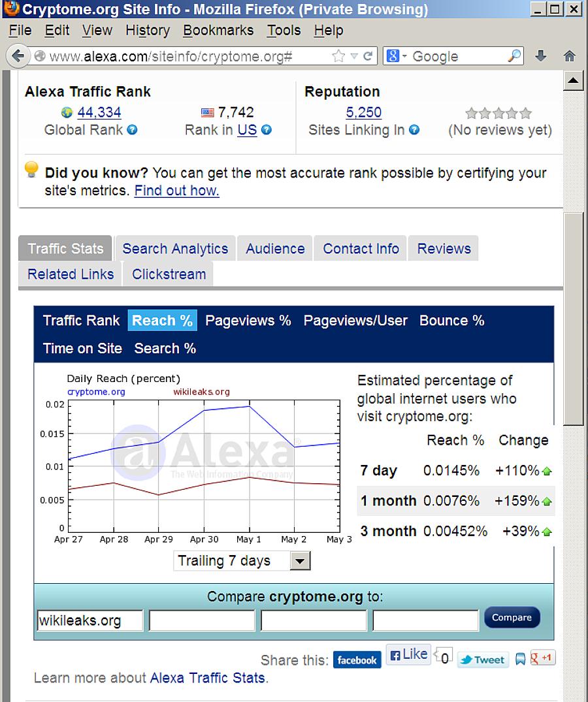Click the five-star rating icons
This screenshot has width=588, height=702.
point(498,113)
